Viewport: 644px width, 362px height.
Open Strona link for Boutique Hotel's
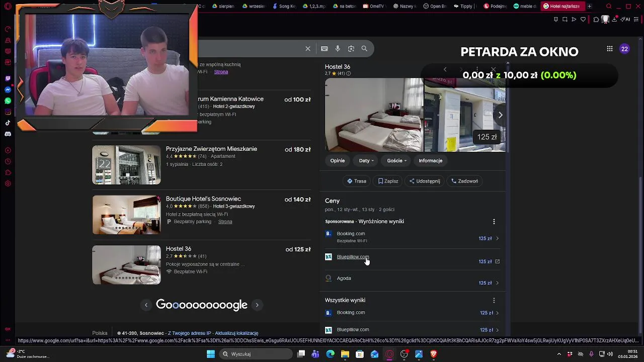pos(225,222)
